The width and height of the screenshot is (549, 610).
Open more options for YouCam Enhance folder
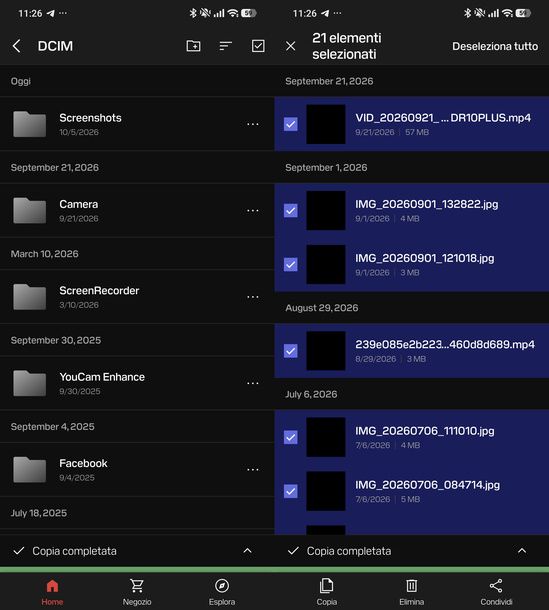tap(253, 383)
